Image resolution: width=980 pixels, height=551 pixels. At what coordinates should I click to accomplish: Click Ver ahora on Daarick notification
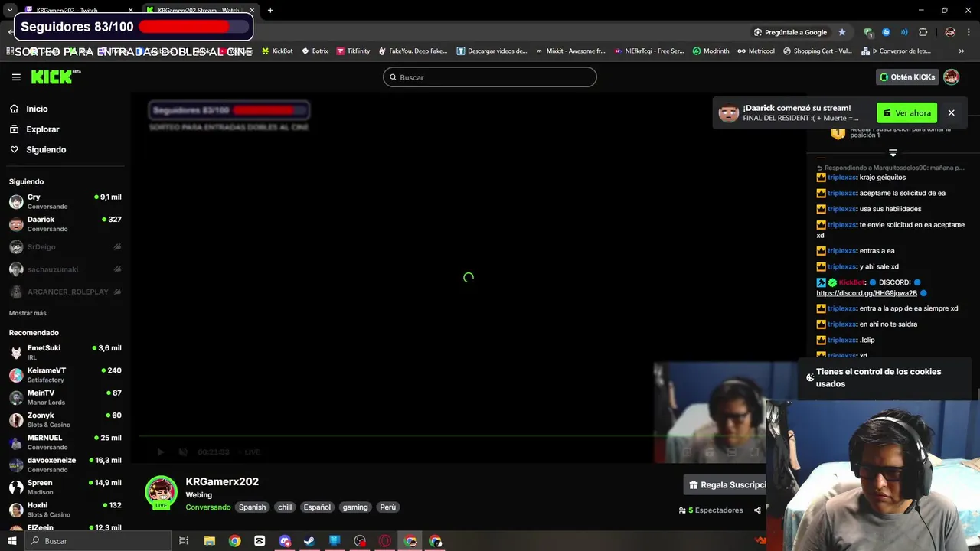tap(906, 113)
